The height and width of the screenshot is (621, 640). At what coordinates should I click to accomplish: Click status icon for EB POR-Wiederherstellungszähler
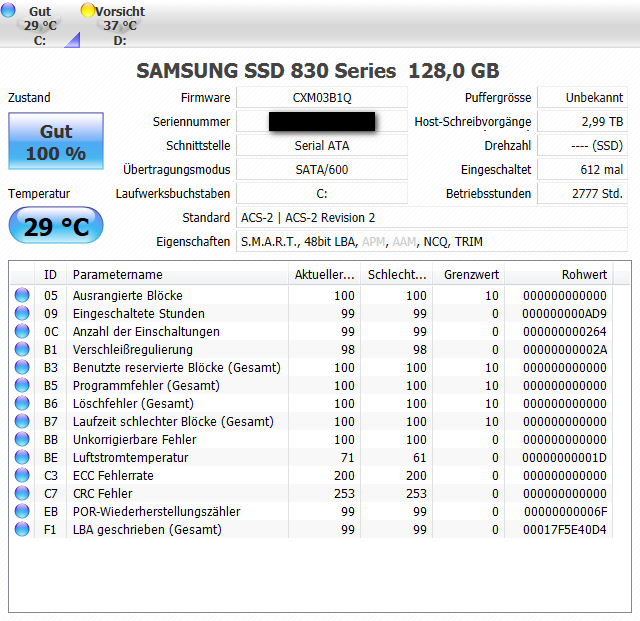point(22,511)
